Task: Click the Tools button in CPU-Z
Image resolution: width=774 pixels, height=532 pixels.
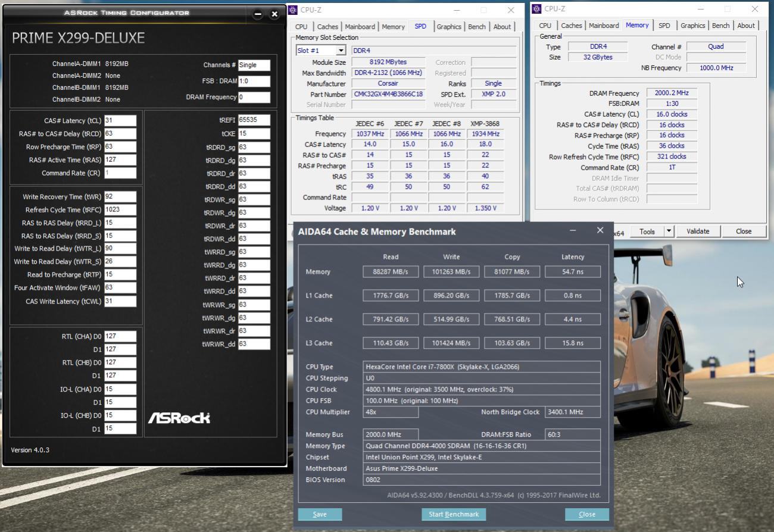Action: point(647,231)
